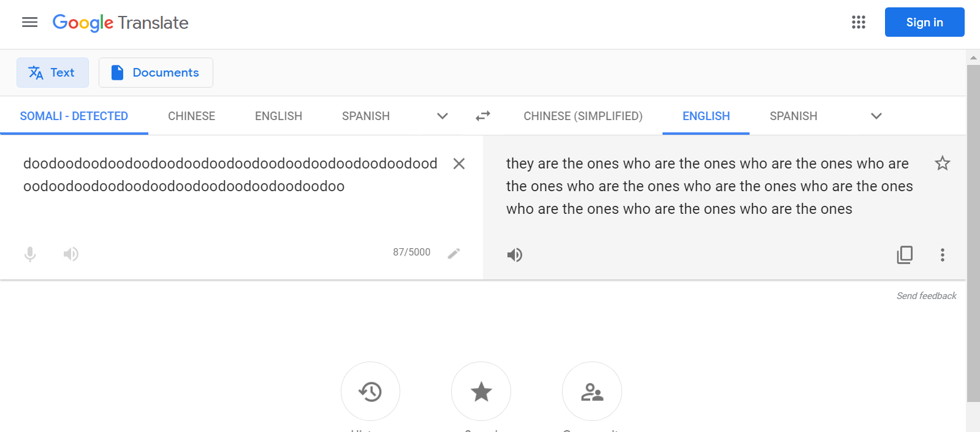Image resolution: width=980 pixels, height=432 pixels.
Task: Select Spanish as the target language
Action: pyautogui.click(x=793, y=116)
